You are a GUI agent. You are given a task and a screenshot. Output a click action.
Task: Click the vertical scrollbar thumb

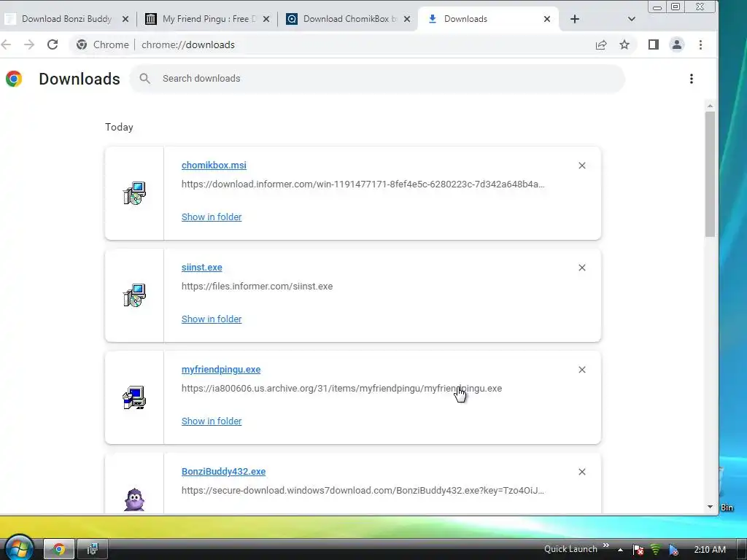(x=711, y=174)
